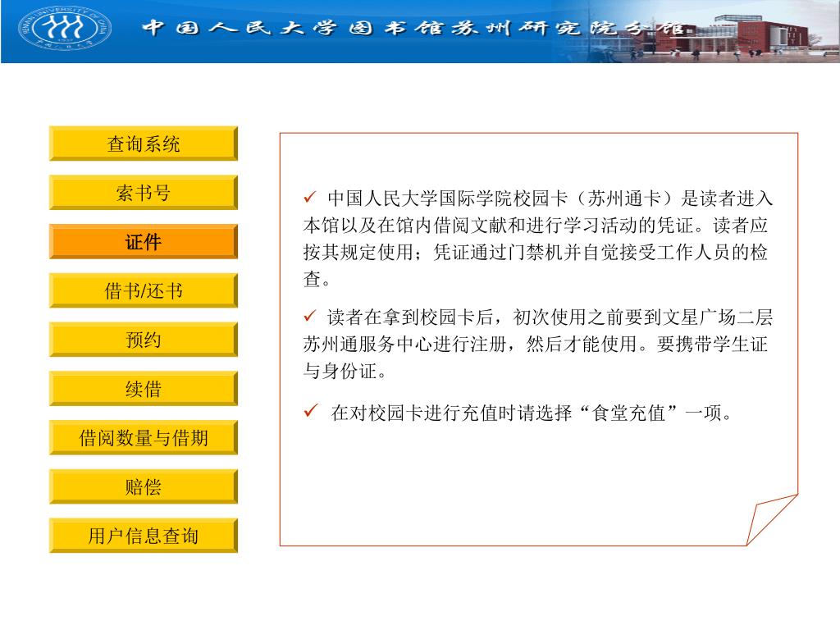Click the library title banner text
Screen dimensions: 840x630
[x=413, y=27]
